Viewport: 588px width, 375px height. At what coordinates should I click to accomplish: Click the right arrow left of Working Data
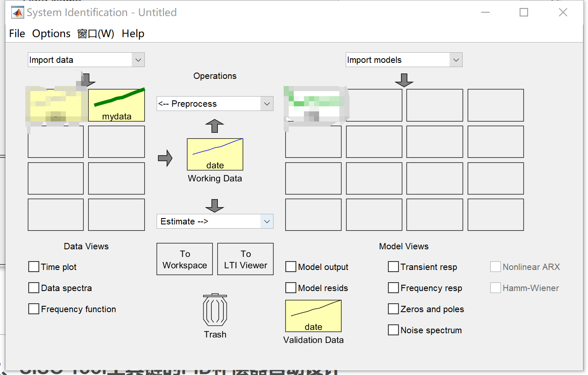(165, 158)
